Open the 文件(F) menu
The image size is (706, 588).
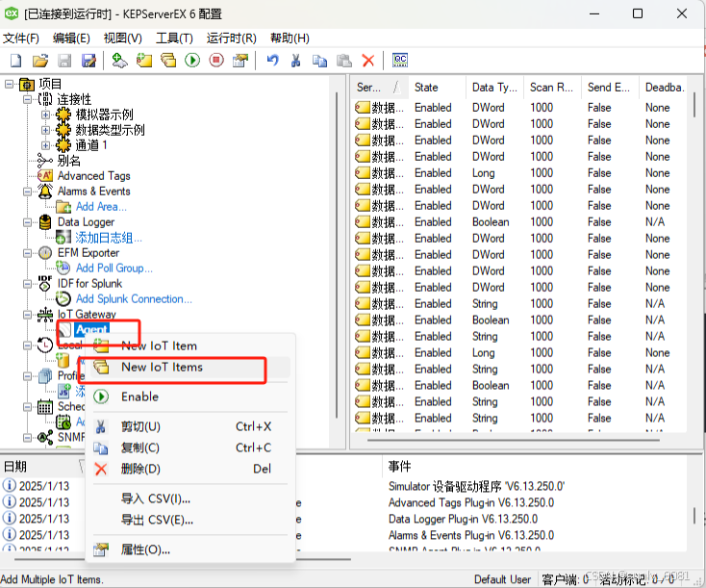pos(21,38)
